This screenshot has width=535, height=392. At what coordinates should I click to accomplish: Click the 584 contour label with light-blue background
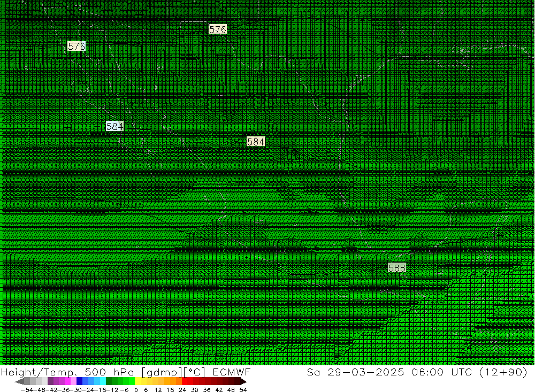click(114, 126)
